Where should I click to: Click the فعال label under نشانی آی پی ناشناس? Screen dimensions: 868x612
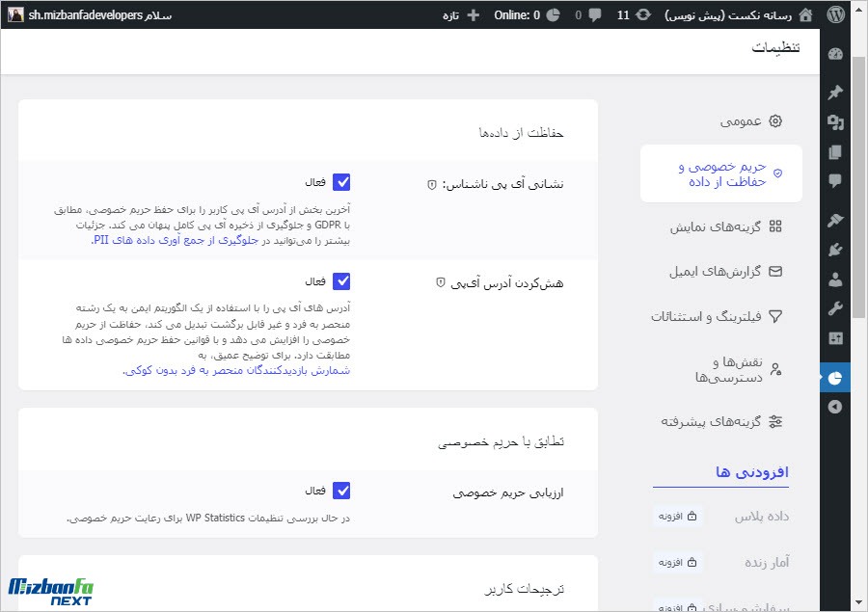315,182
